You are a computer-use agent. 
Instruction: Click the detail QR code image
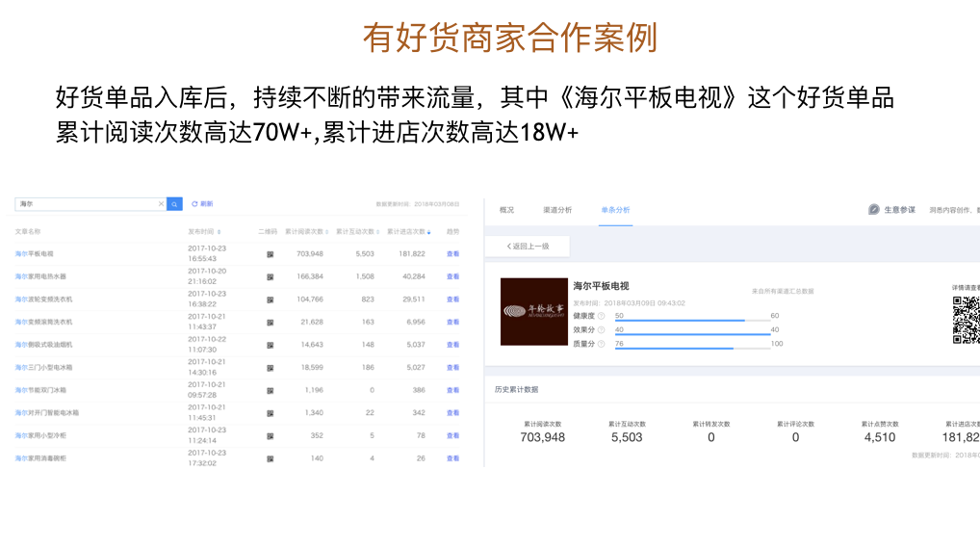click(x=966, y=320)
